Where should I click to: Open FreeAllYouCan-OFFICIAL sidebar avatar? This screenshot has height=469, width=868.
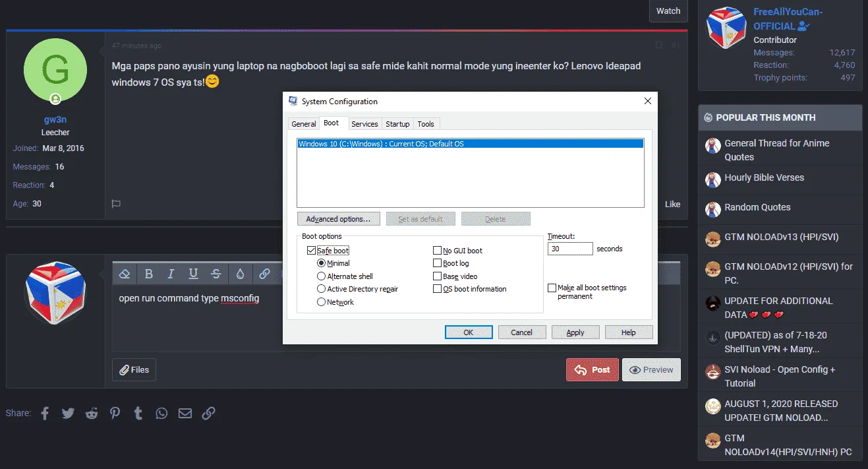pyautogui.click(x=726, y=28)
